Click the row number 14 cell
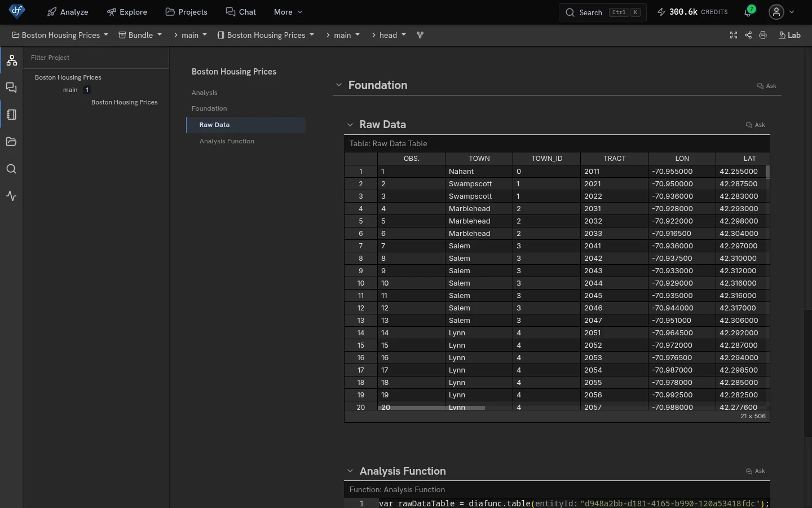The image size is (812, 508). 361,332
